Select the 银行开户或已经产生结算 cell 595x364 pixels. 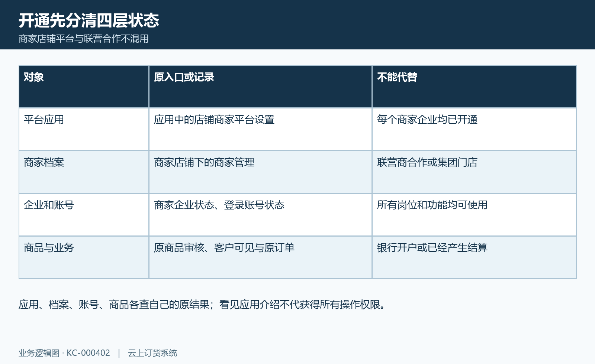coord(474,257)
